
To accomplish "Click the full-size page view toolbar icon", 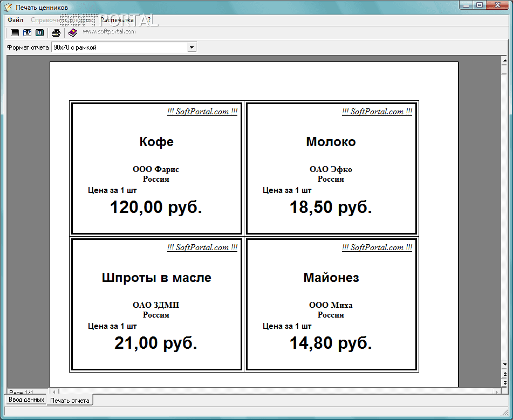I will point(15,33).
